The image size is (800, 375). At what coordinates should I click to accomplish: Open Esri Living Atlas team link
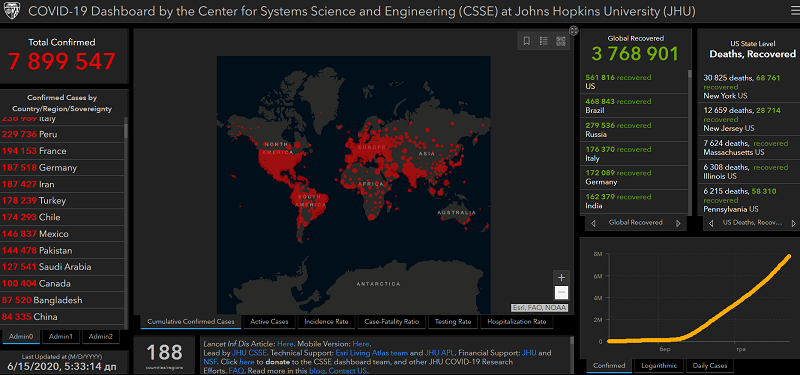click(x=372, y=353)
